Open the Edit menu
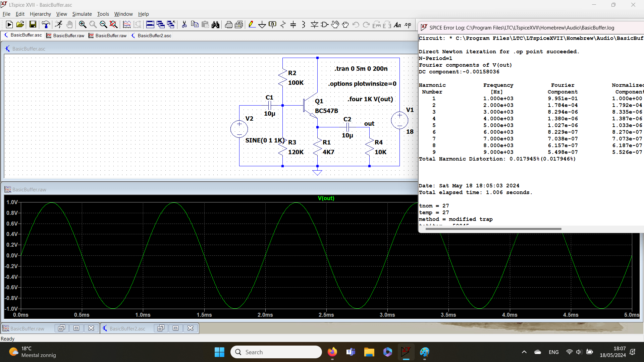Image resolution: width=644 pixels, height=362 pixels. pos(20,14)
